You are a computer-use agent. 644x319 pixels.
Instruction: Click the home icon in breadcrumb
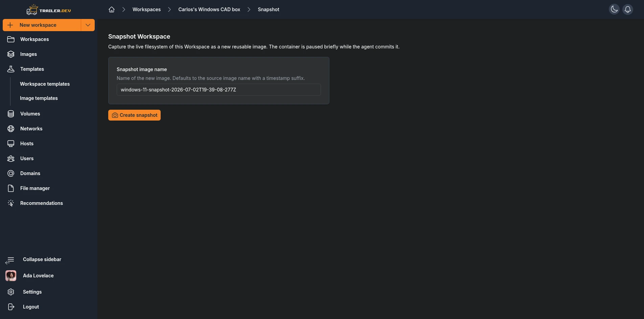pyautogui.click(x=112, y=9)
